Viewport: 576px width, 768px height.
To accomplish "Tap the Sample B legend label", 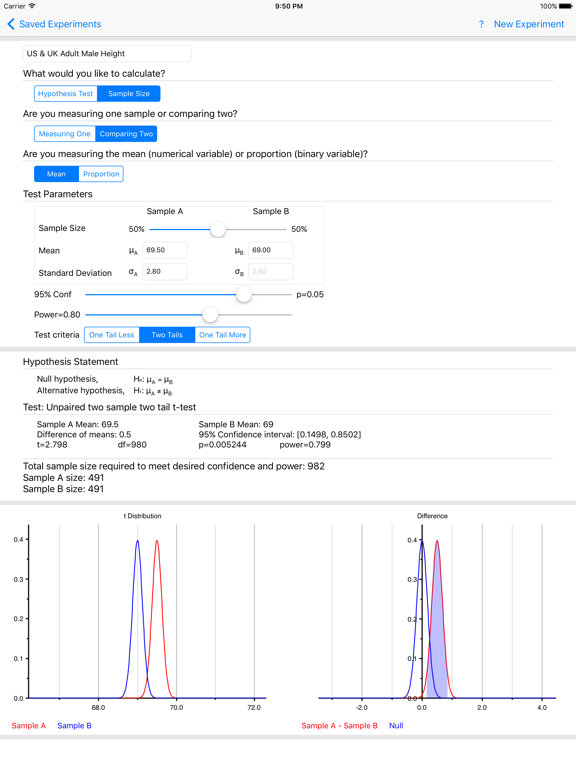I will click(x=74, y=726).
